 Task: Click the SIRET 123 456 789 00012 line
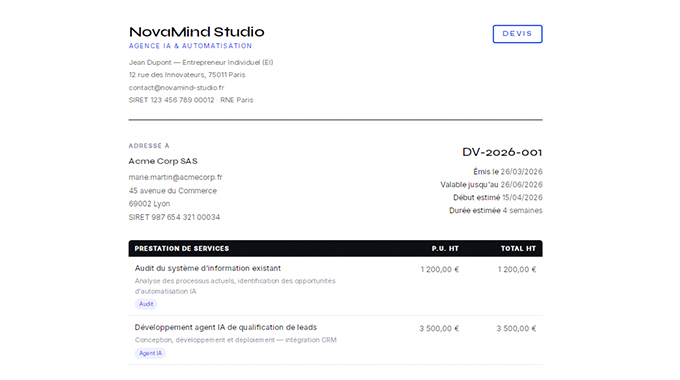(x=191, y=100)
